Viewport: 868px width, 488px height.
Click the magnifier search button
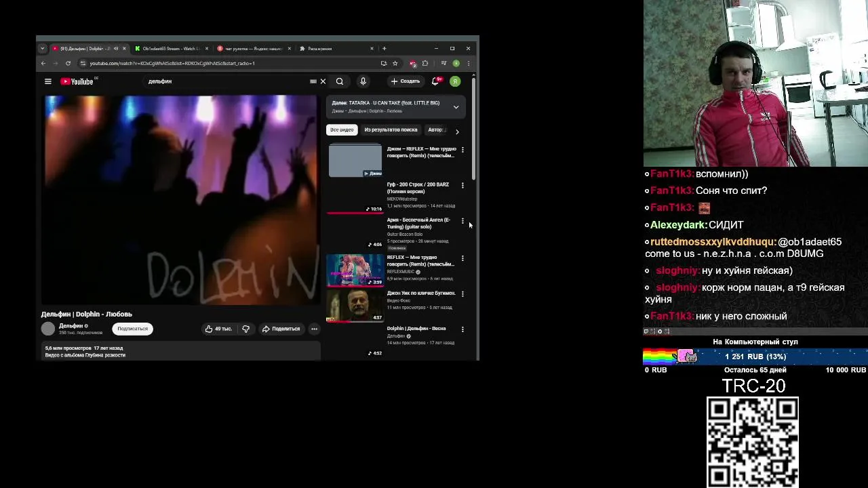(x=340, y=81)
